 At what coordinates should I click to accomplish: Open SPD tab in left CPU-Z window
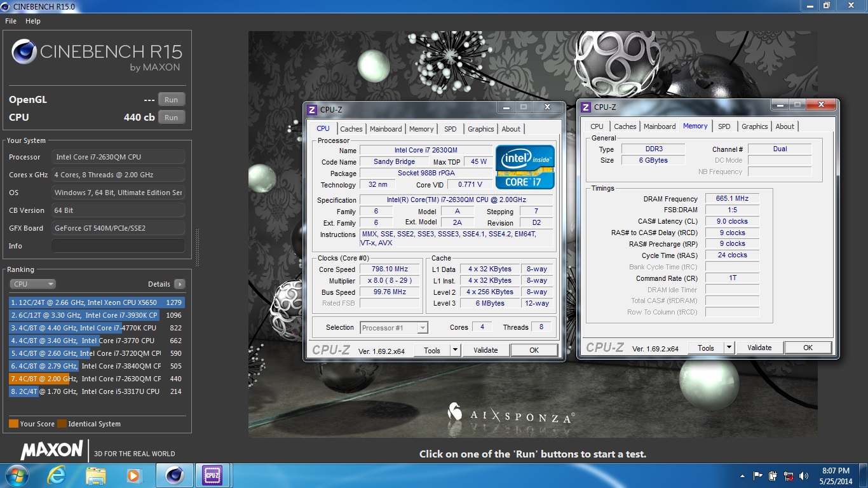coord(451,129)
